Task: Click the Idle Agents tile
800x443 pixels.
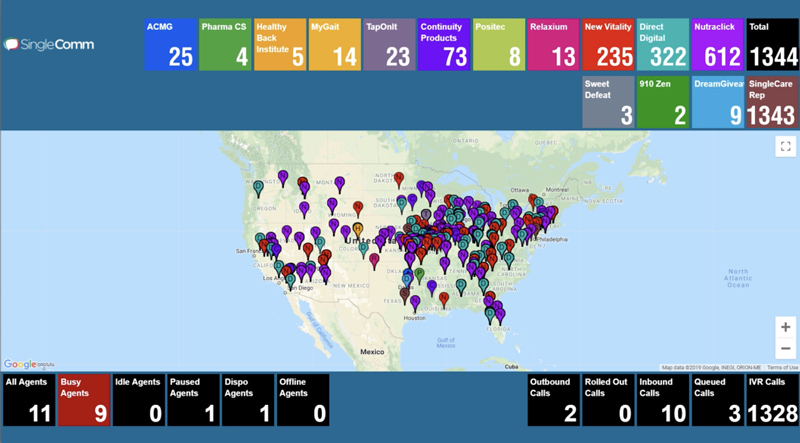Action: point(139,400)
